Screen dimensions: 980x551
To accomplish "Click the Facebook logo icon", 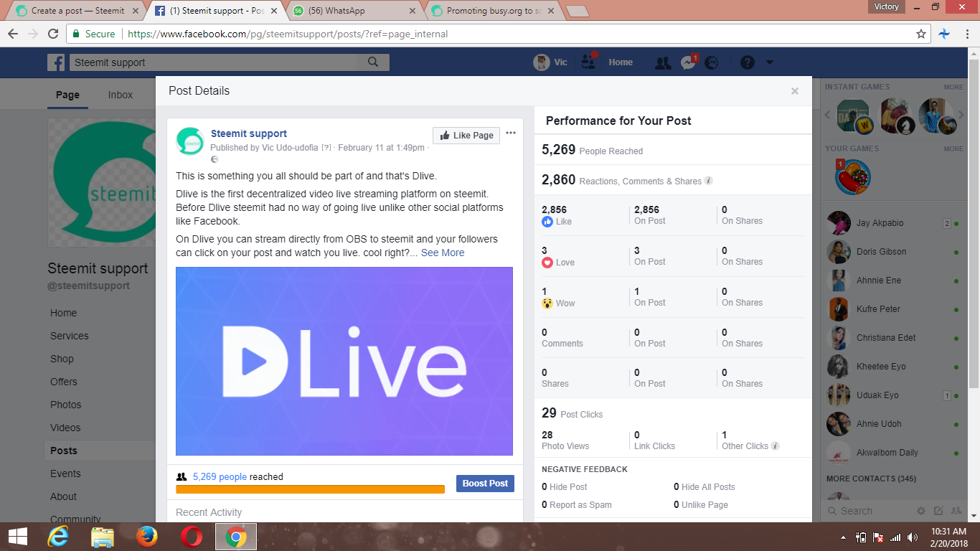I will pos(56,62).
